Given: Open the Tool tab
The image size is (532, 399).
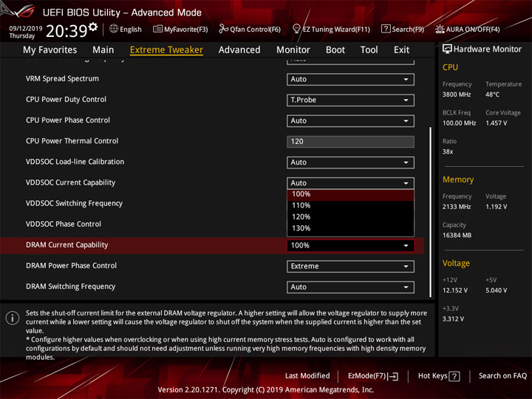Looking at the screenshot, I should point(369,50).
